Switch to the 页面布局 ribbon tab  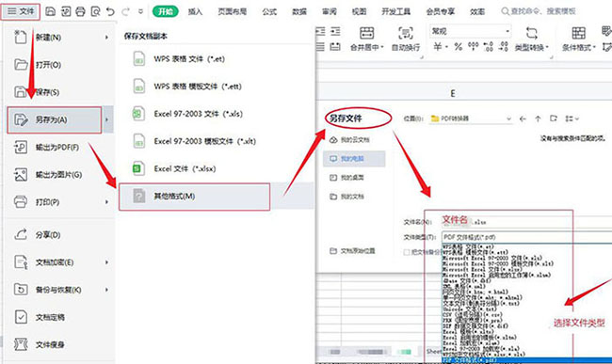tap(233, 11)
